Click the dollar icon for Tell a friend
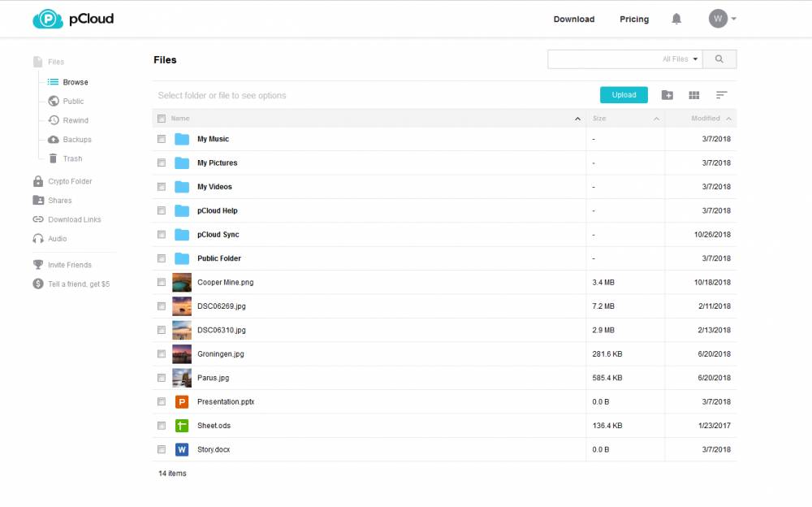812x507 pixels. tap(38, 284)
